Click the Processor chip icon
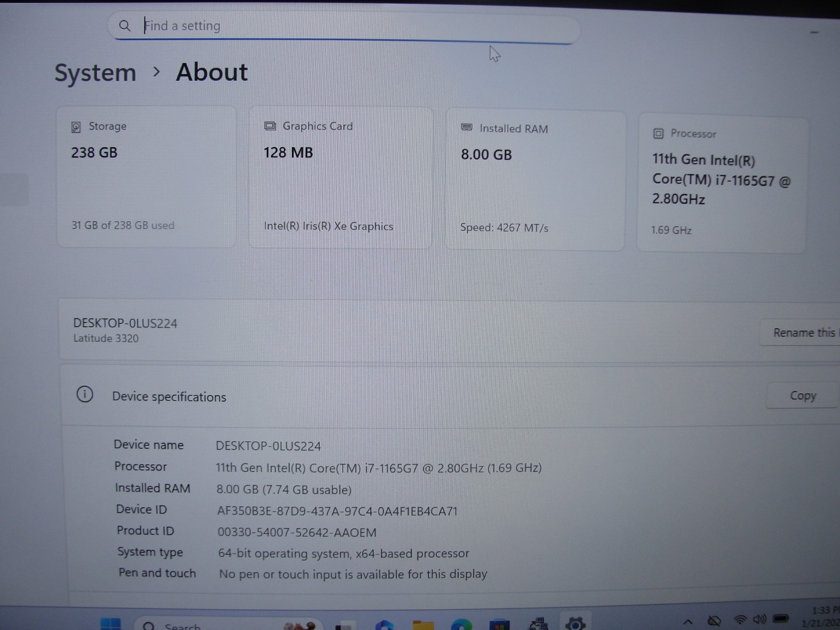 pos(658,133)
